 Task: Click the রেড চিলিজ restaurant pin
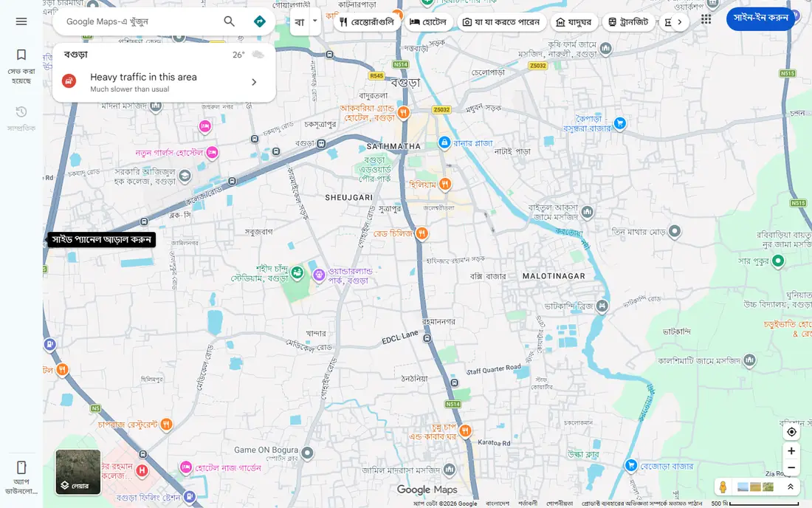pyautogui.click(x=422, y=233)
